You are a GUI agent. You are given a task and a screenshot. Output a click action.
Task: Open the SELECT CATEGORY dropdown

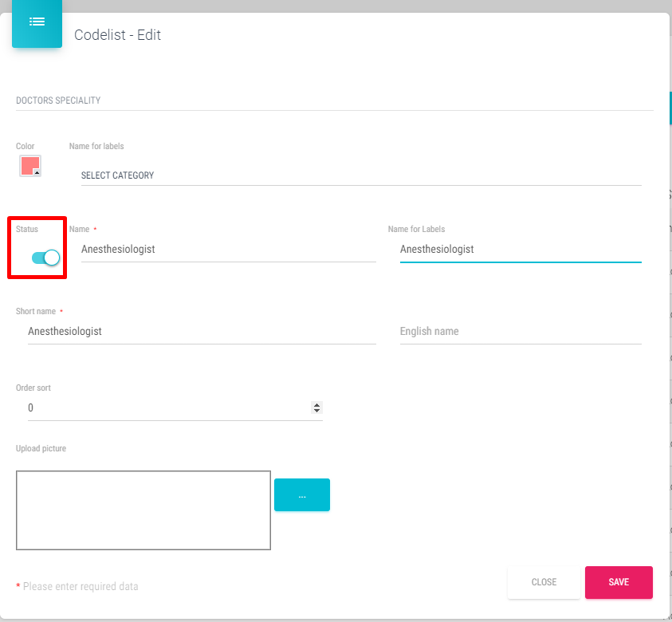(x=360, y=175)
